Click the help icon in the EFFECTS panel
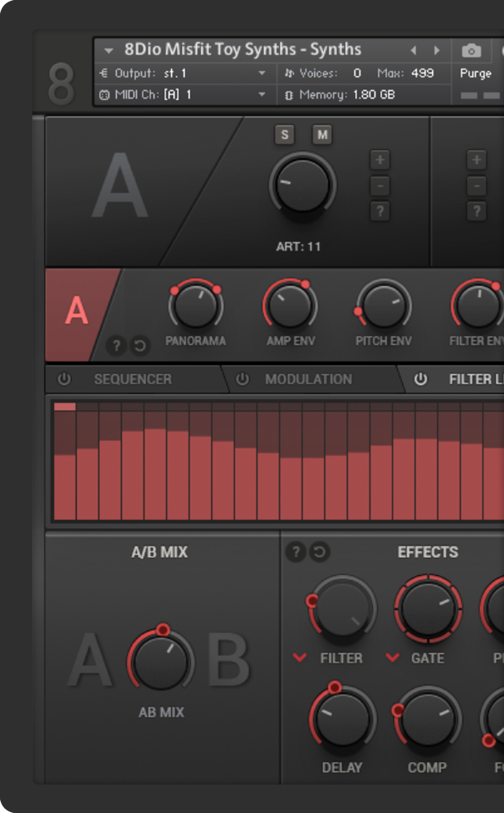The height and width of the screenshot is (813, 504). pyautogui.click(x=296, y=552)
